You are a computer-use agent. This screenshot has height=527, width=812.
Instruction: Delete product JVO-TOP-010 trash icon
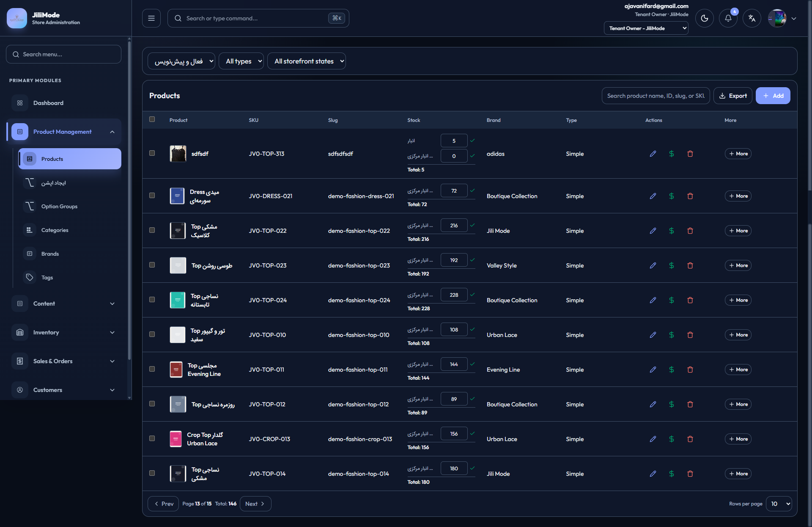690,335
